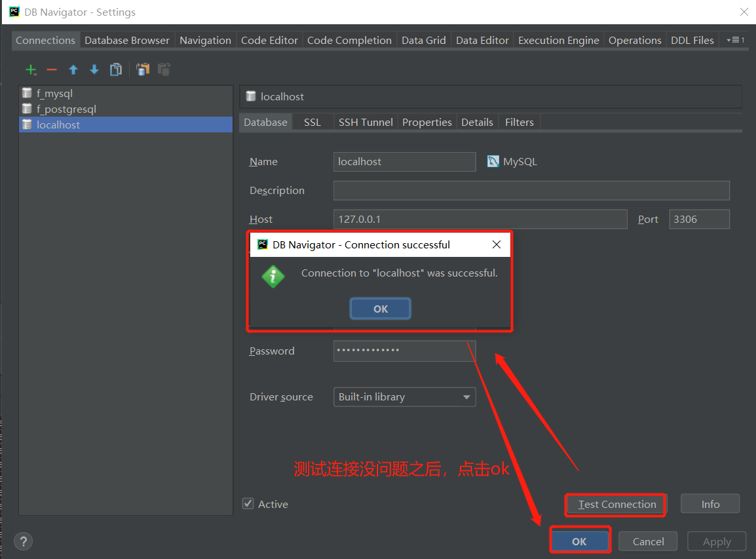Click the localhost connection header
756x559 pixels.
coord(490,96)
